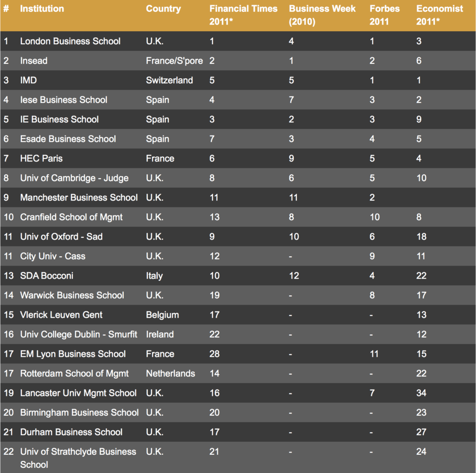Click Financial Times rank 21 for Strathclyde
This screenshot has width=476, height=473.
(x=214, y=452)
